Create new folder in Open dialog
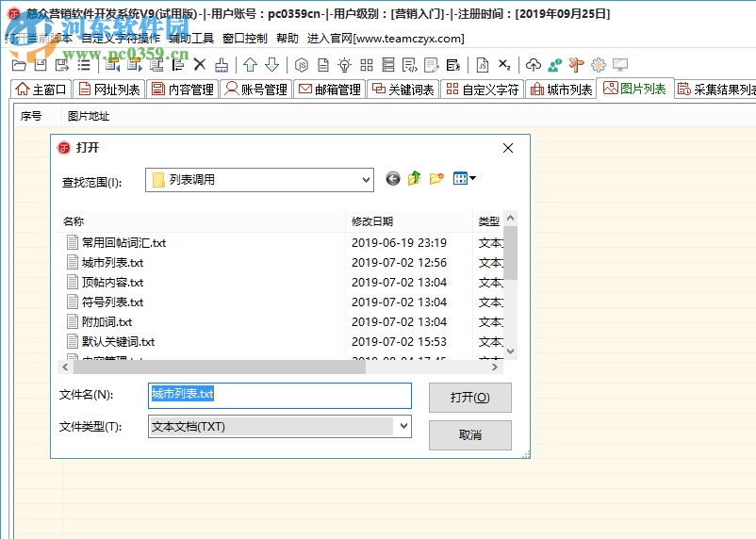 (436, 179)
